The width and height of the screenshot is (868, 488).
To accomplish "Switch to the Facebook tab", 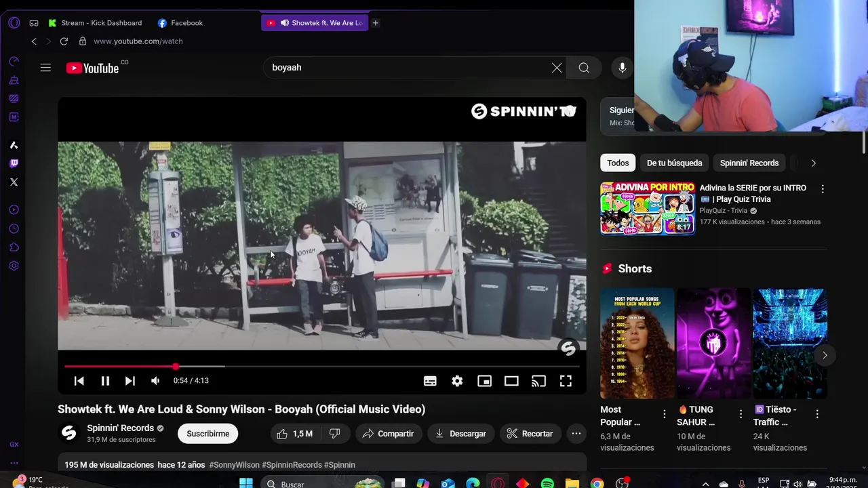I will click(180, 23).
